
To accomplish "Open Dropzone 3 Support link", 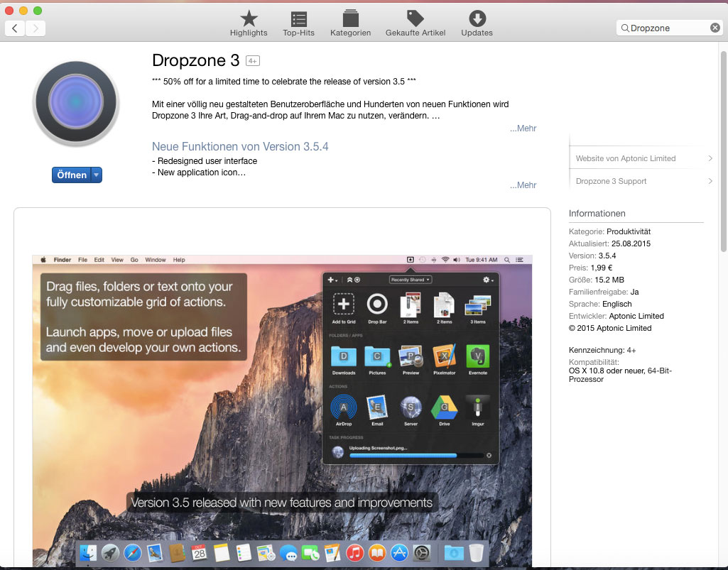I will tap(641, 181).
